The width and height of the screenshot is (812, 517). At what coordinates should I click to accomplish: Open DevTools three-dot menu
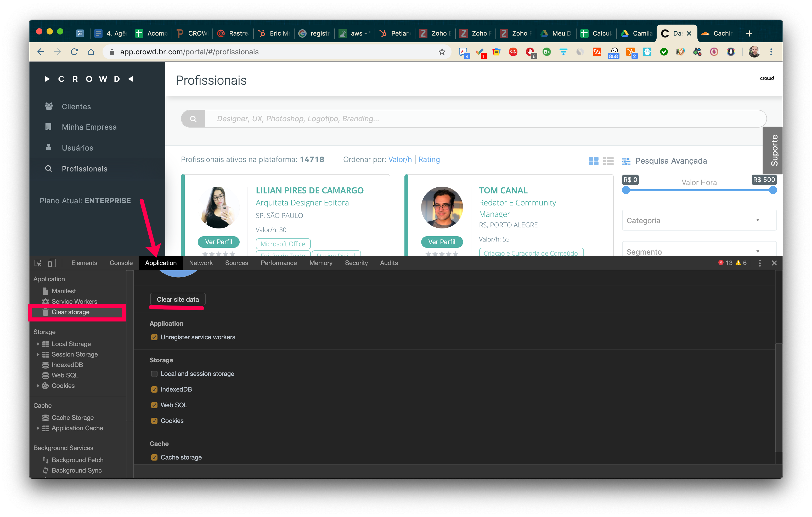[x=759, y=263]
